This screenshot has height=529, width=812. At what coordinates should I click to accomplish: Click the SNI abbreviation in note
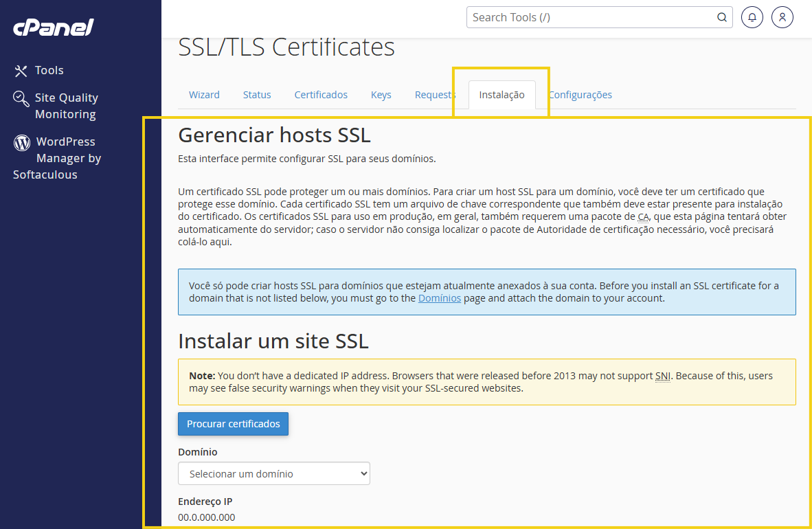663,376
